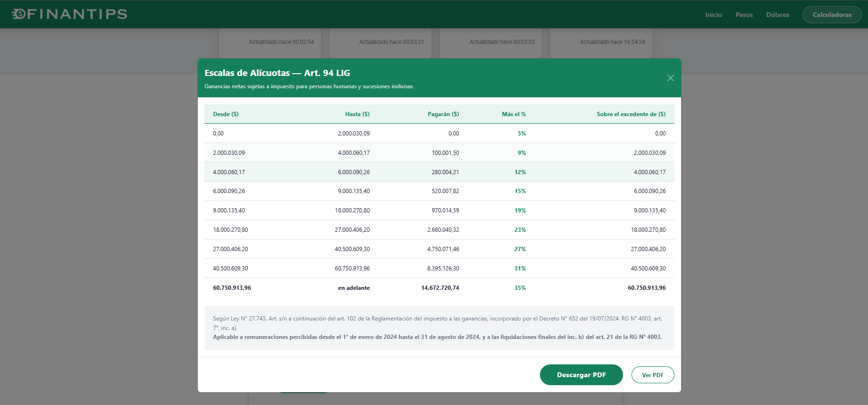Click the 520.007,82 Pagarán value

point(445,191)
